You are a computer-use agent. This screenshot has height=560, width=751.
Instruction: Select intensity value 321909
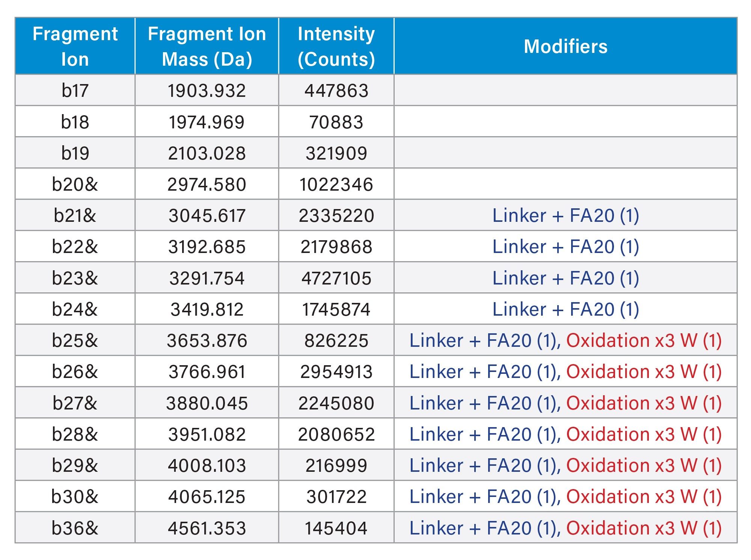point(336,154)
